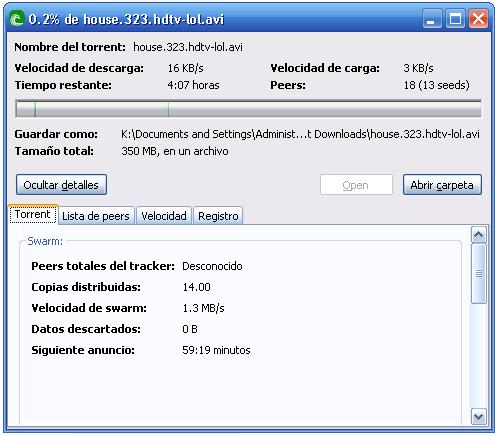This screenshot has width=497, height=436.
Task: Click the BitTorrent icon in title bar
Action: (17, 19)
